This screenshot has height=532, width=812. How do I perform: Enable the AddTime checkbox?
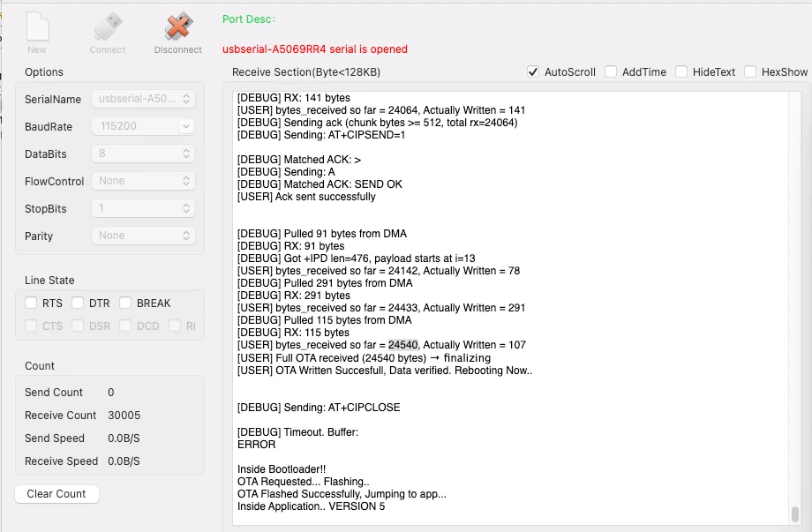click(611, 71)
